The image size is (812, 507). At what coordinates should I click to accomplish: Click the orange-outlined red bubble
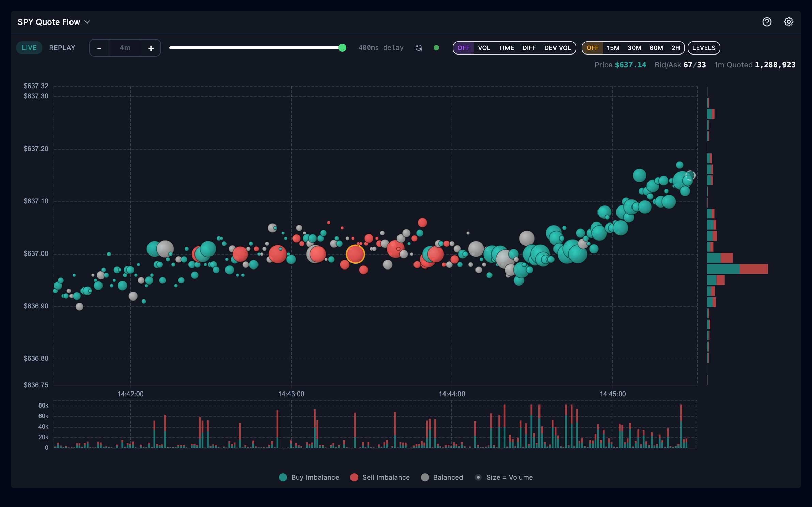[355, 254]
